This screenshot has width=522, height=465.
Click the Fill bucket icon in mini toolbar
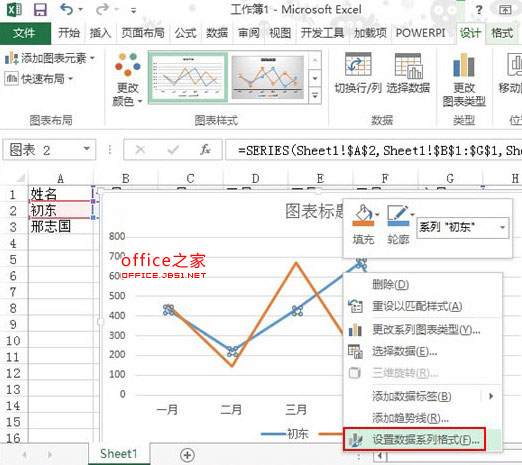coord(363,215)
